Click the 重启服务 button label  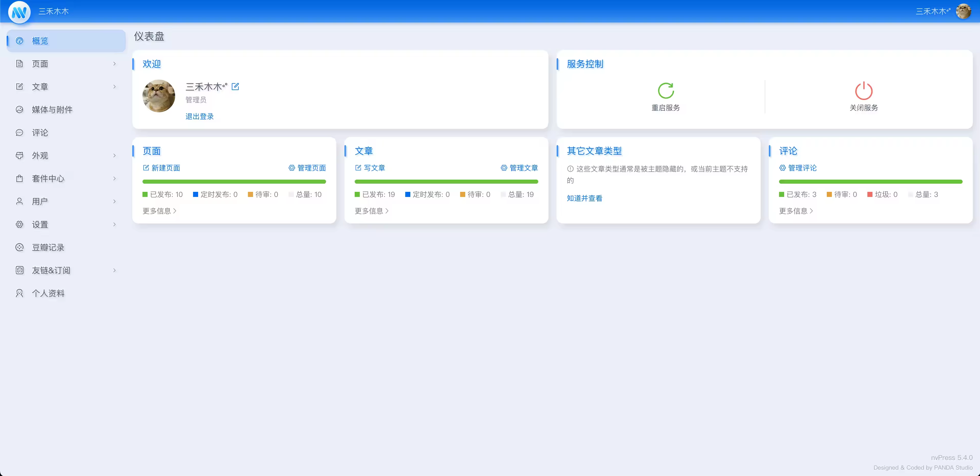(x=666, y=108)
